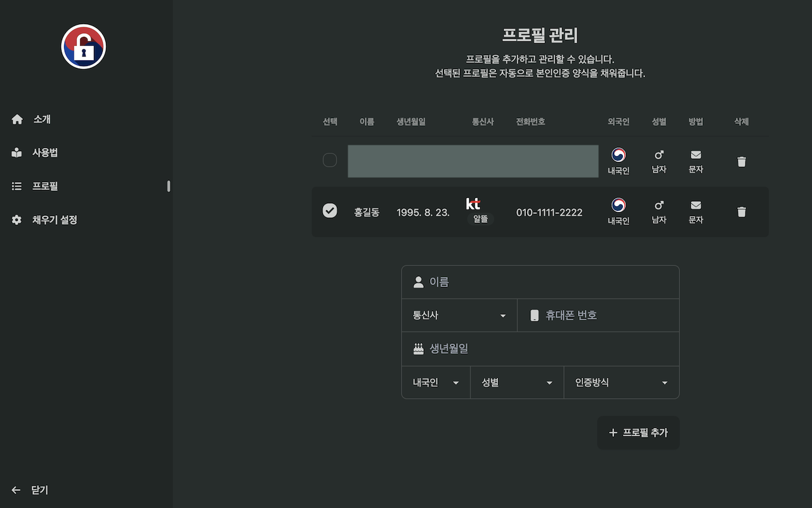Click the 프로필 관리 page title
The height and width of the screenshot is (508, 812).
click(x=540, y=35)
